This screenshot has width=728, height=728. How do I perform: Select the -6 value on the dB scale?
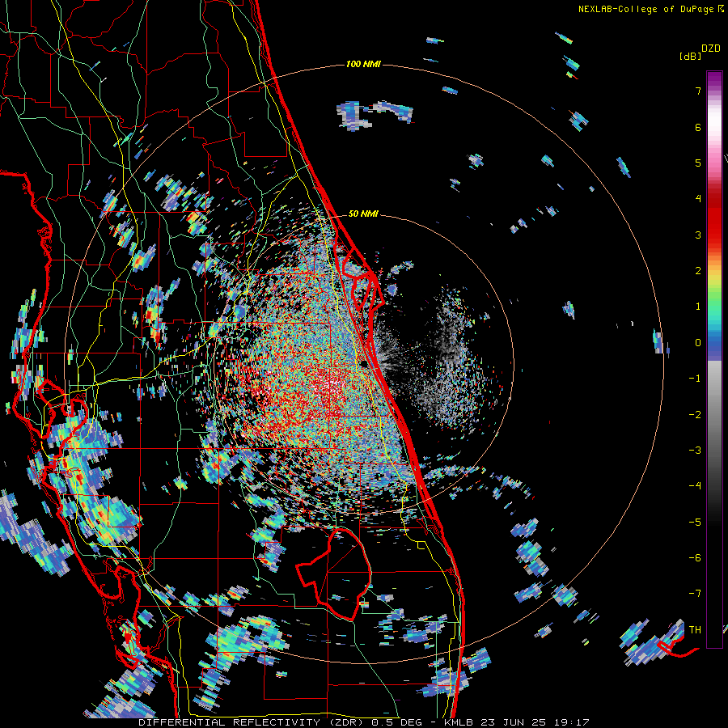click(x=695, y=557)
